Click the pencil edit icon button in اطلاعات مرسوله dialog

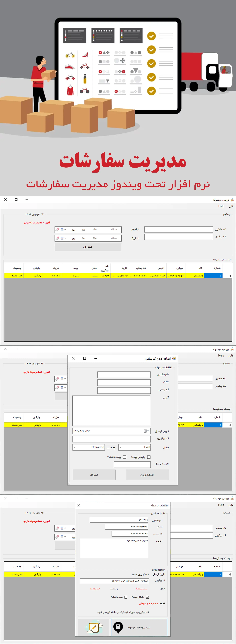tap(93, 627)
